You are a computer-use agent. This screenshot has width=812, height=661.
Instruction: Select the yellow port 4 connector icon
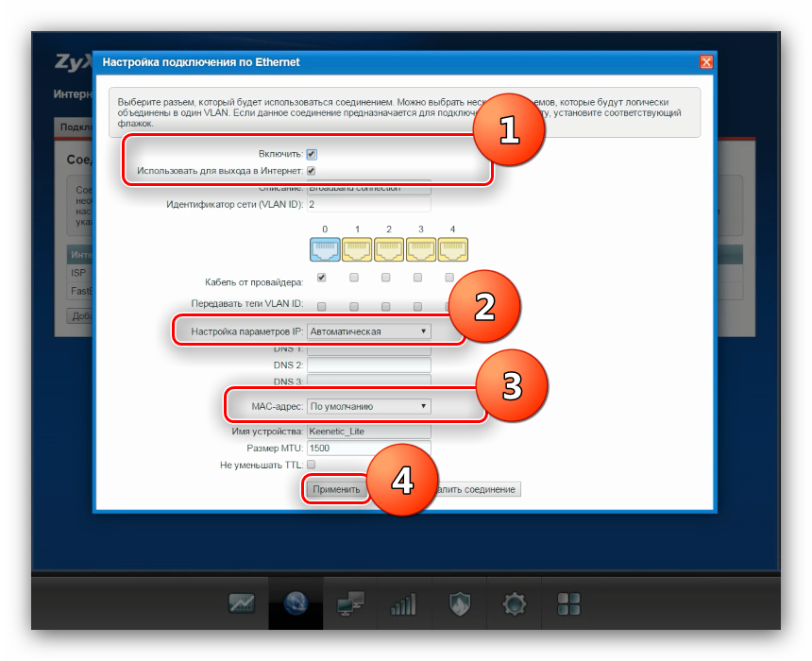[x=453, y=249]
